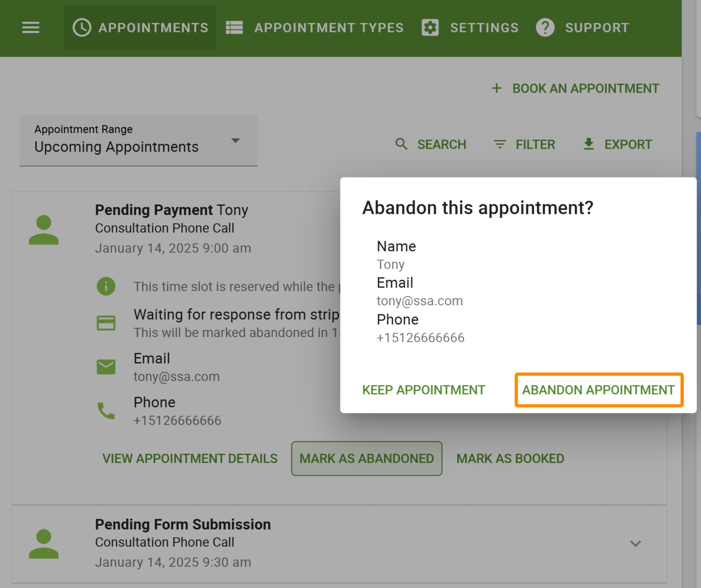Image resolution: width=701 pixels, height=588 pixels.
Task: Click the phone icon beside +15126666666
Action: [106, 411]
